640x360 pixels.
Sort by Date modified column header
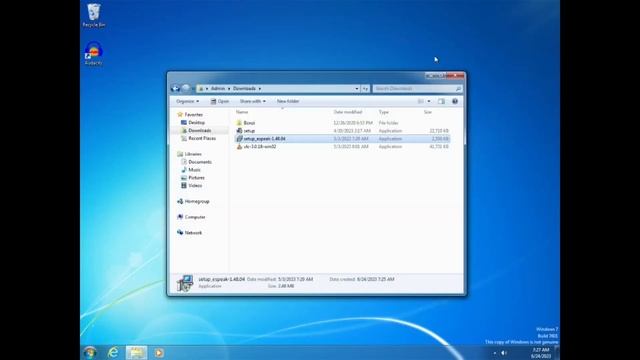348,112
